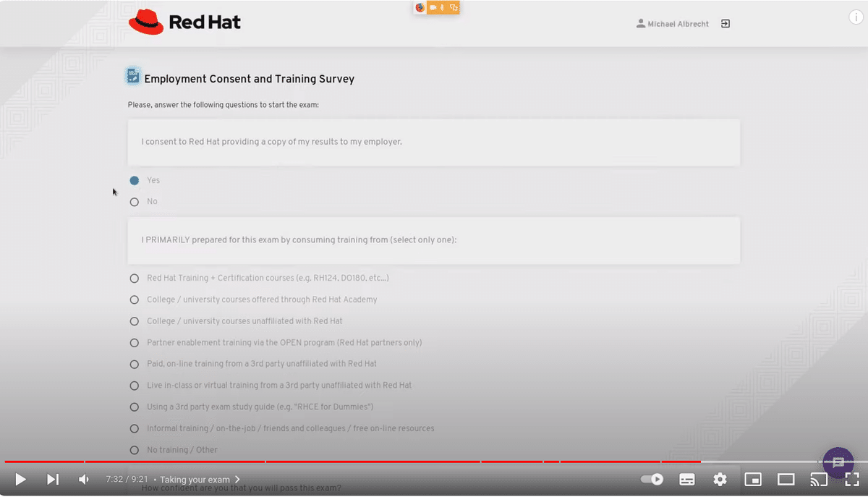Open video settings gear
The height and width of the screenshot is (497, 868).
720,479
